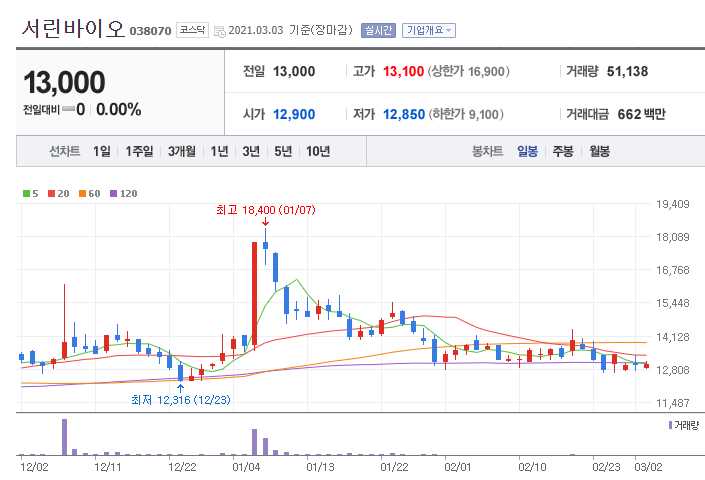
Task: Click the current price 13,000
Action: (x=64, y=82)
